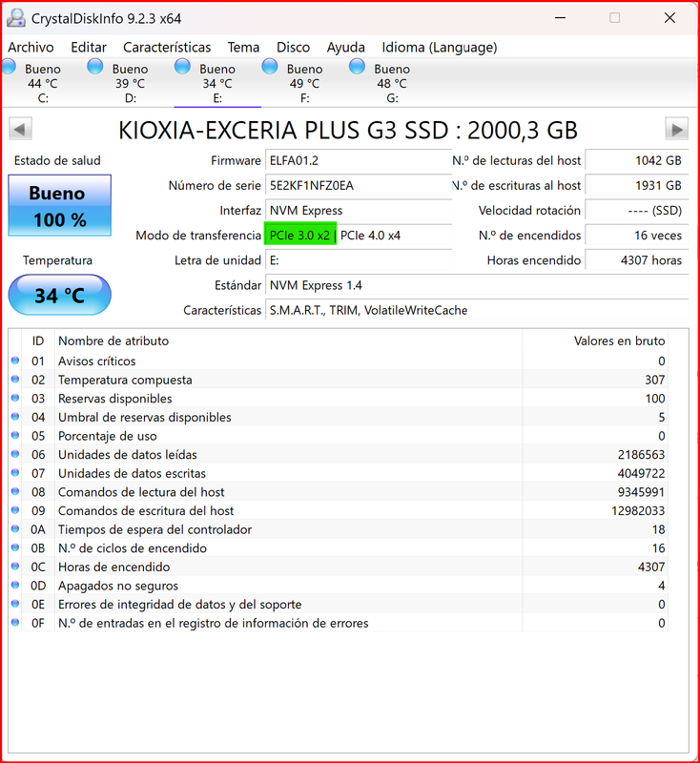The image size is (700, 763).
Task: Select the Comandos de lectura del host row
Action: pos(339,491)
